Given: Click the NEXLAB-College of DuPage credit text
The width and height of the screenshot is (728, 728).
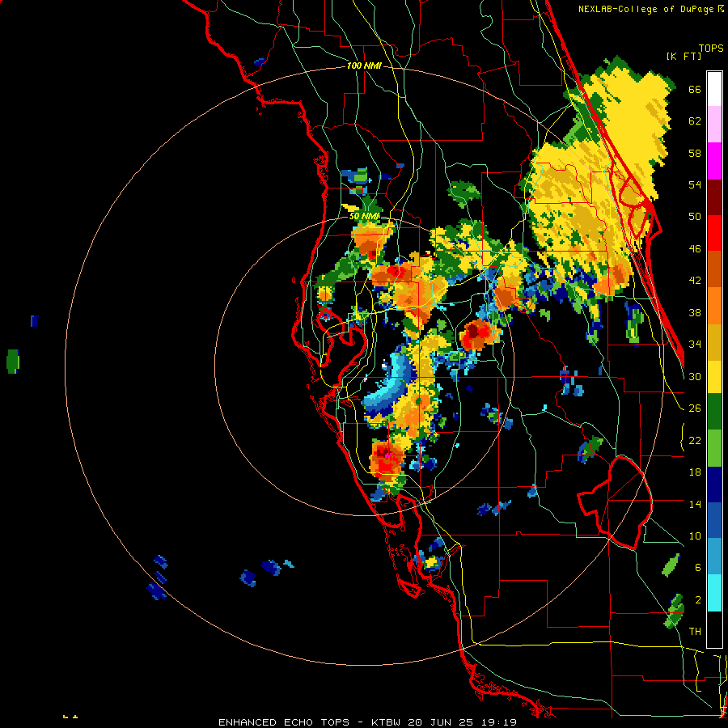Looking at the screenshot, I should point(650,9).
